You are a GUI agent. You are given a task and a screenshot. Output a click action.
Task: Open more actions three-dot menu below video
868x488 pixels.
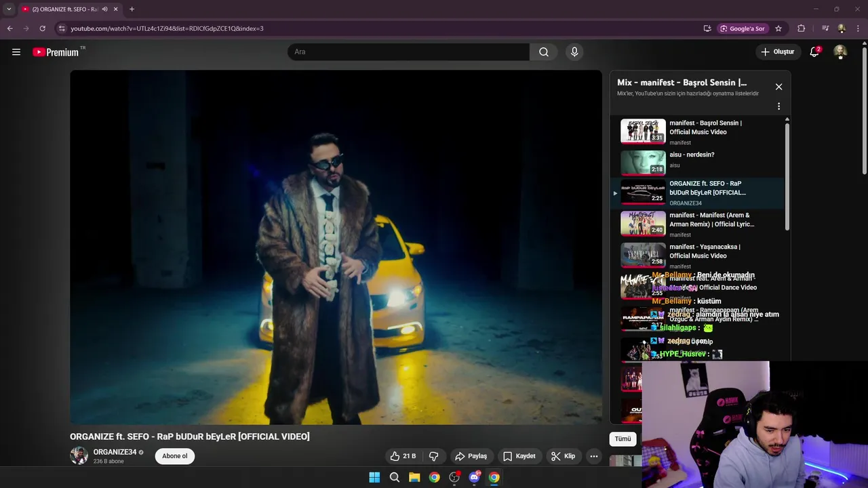click(x=594, y=456)
